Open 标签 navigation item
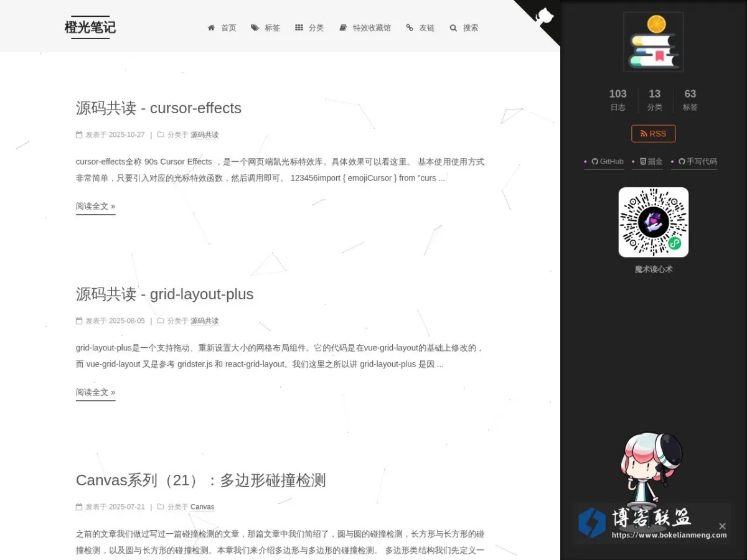This screenshot has width=747, height=560. click(266, 28)
